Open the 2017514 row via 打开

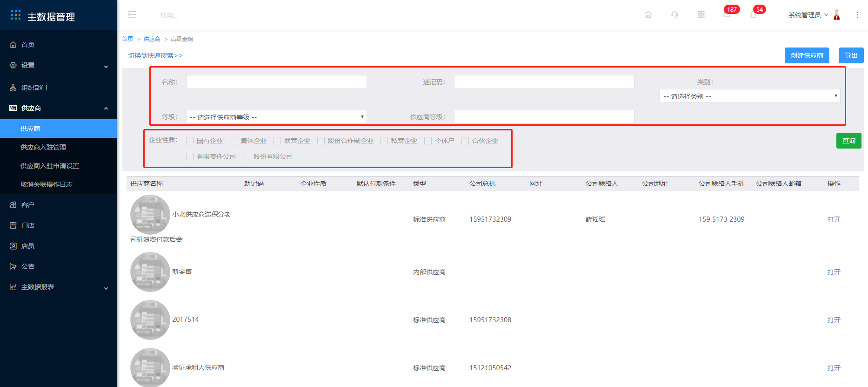coord(834,320)
